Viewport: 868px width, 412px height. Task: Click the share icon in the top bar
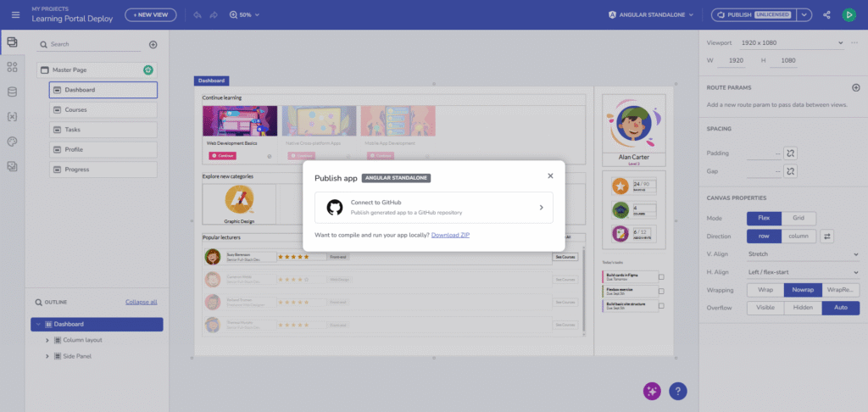point(826,15)
